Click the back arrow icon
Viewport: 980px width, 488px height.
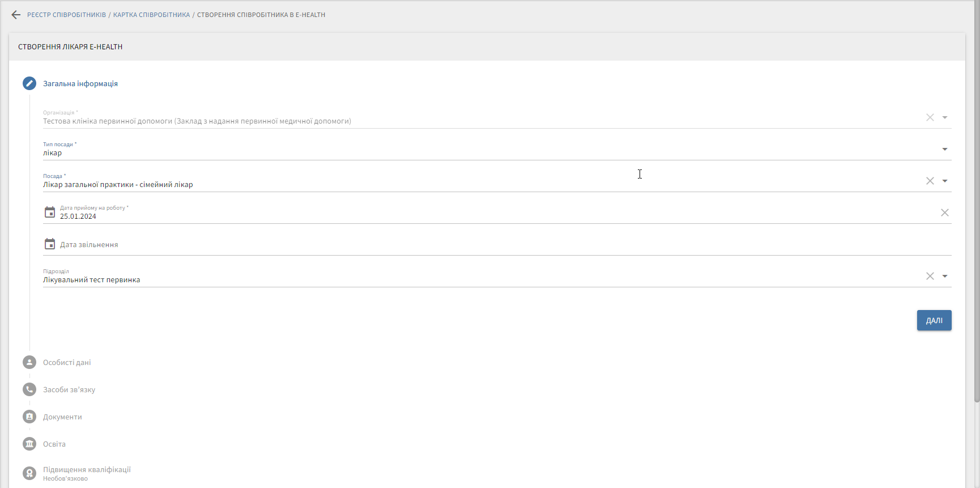[x=16, y=15]
